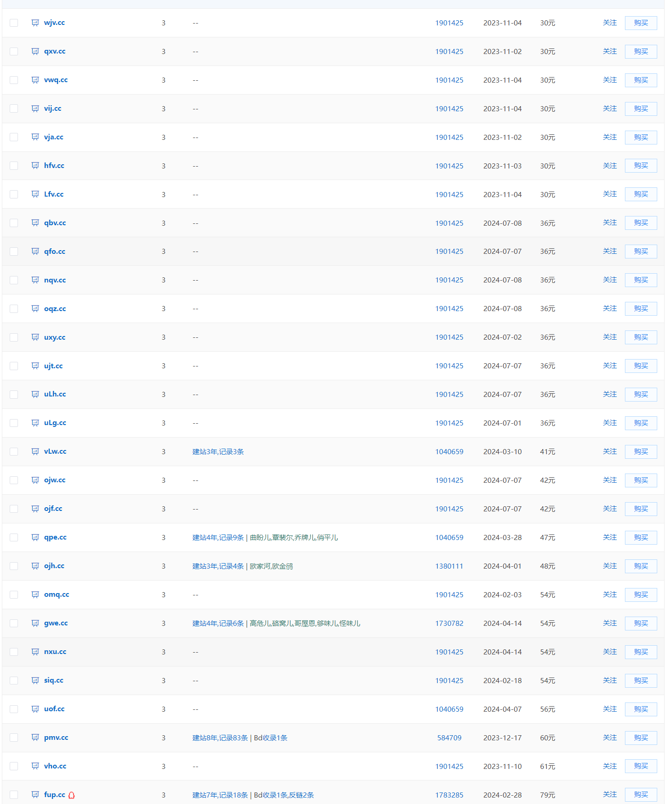Tick the checkbox for qxv.cc
This screenshot has width=672, height=804.
[x=14, y=51]
